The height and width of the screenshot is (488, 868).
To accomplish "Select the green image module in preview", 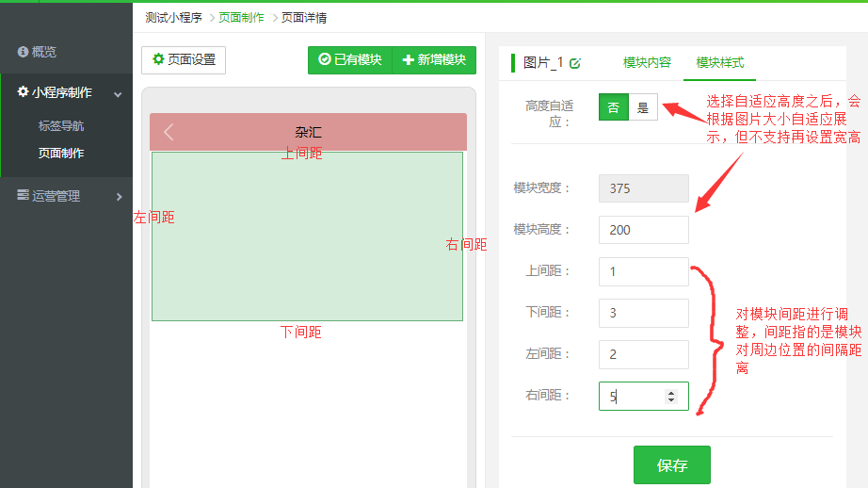I will point(307,236).
